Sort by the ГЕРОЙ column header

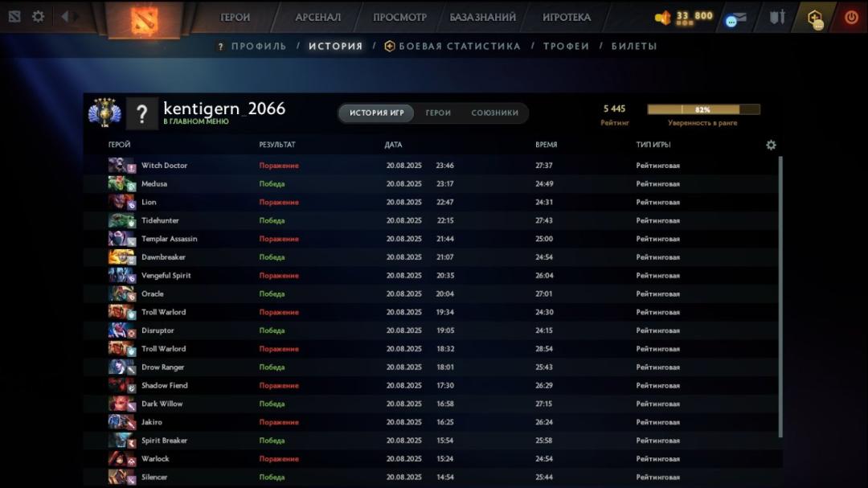coord(119,145)
